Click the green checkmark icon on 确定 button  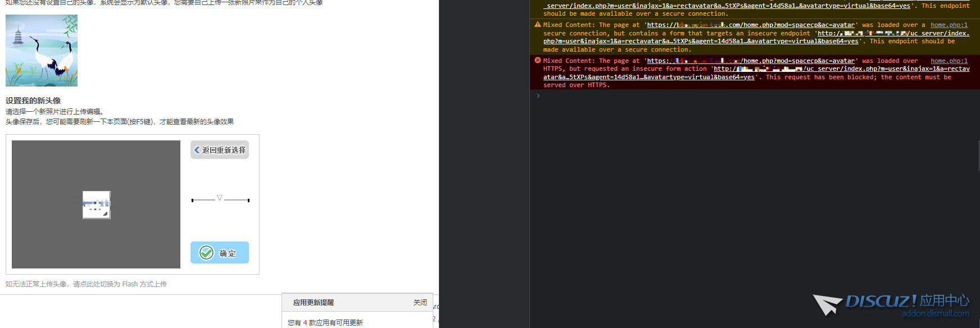pos(207,253)
